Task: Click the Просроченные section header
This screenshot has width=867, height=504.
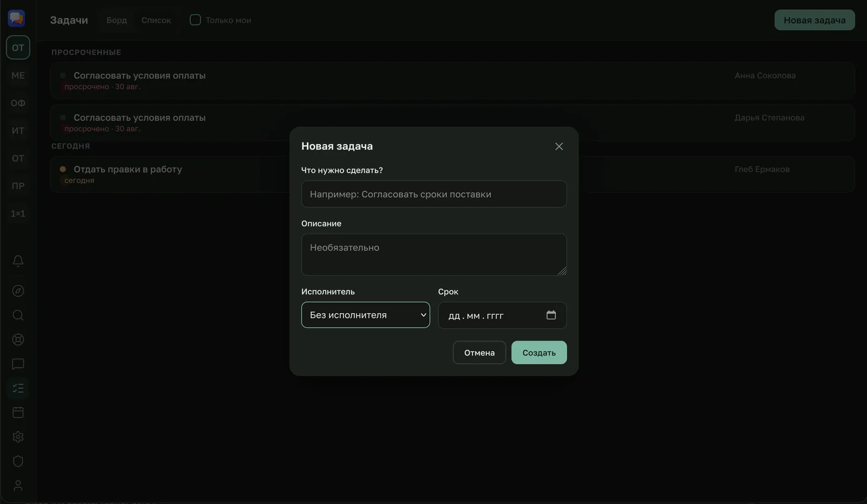Action: [86, 52]
